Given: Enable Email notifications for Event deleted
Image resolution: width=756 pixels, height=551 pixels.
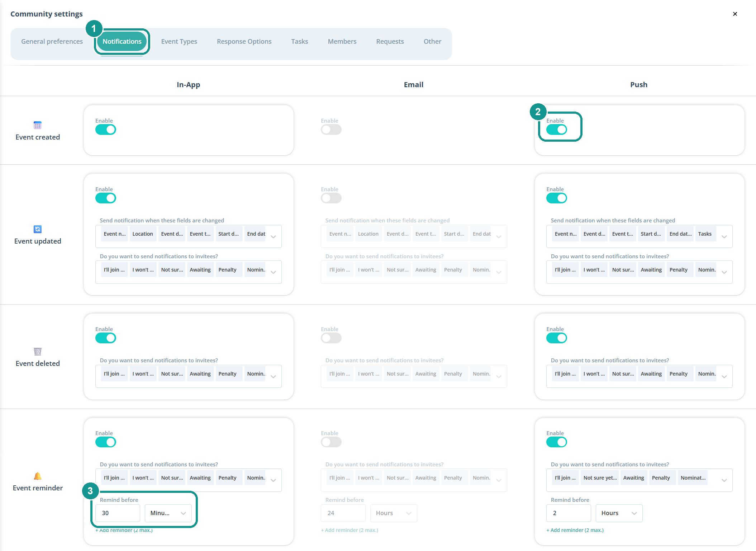Looking at the screenshot, I should tap(331, 338).
